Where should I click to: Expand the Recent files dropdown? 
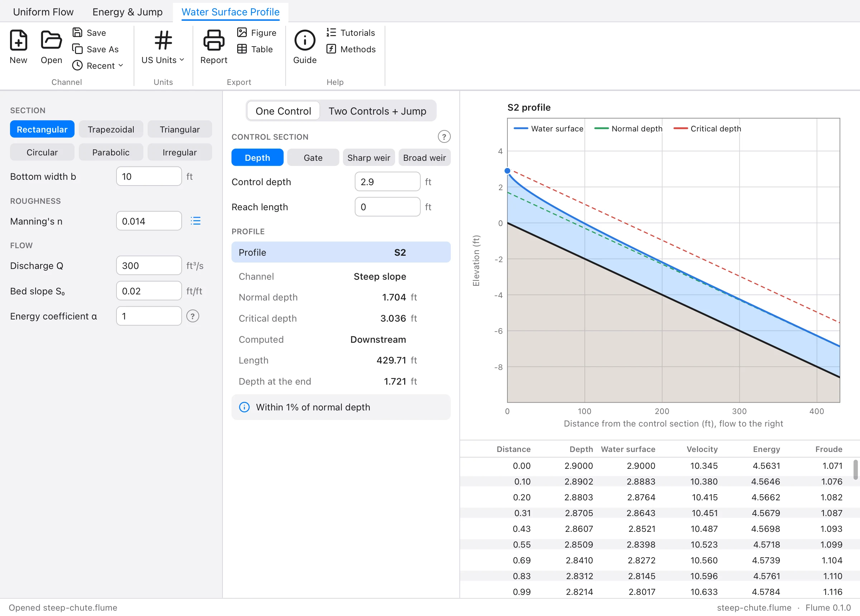coord(98,66)
